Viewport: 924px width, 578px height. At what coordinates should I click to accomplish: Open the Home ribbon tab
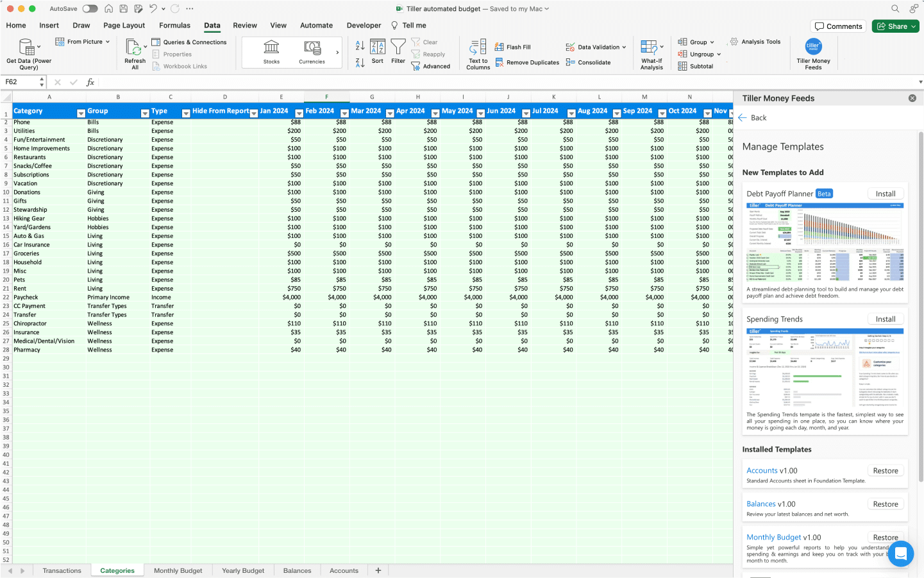pos(16,26)
